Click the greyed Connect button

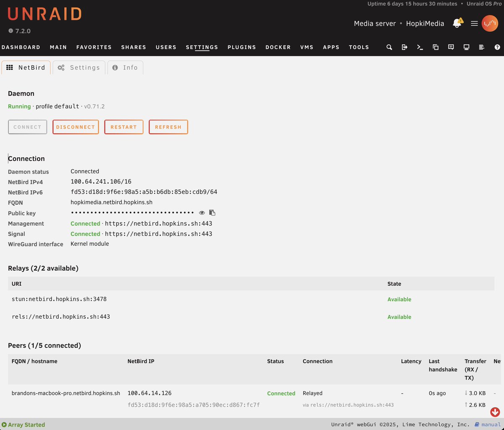27,127
